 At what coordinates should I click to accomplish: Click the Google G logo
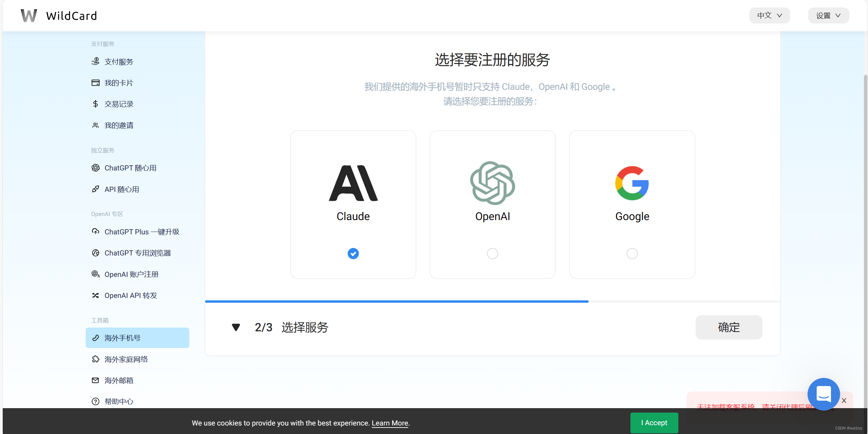632,183
